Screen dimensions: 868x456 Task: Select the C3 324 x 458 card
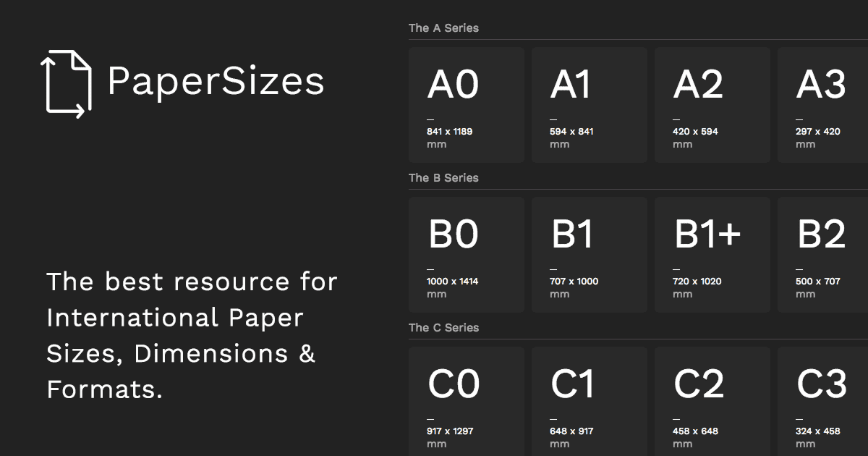pos(823,401)
